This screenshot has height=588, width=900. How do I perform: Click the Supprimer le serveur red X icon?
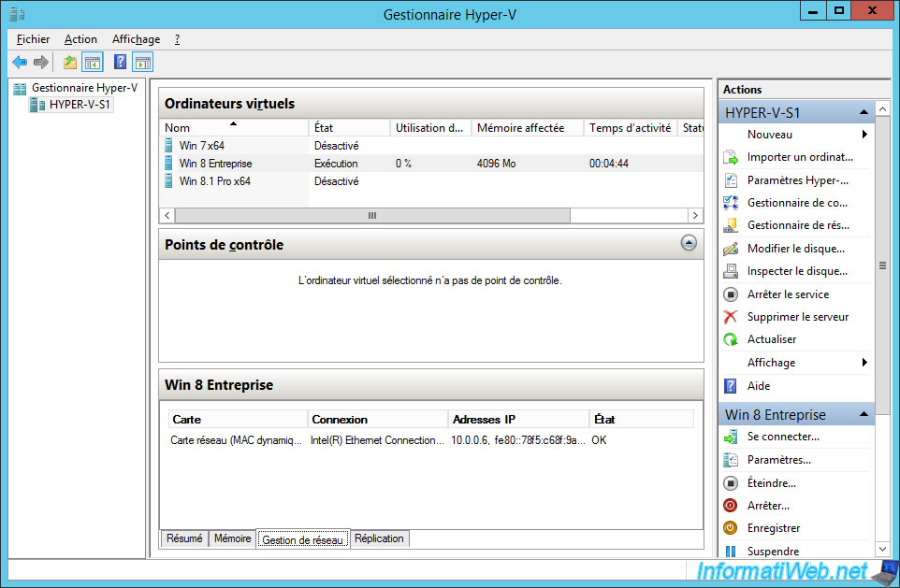tap(730, 317)
